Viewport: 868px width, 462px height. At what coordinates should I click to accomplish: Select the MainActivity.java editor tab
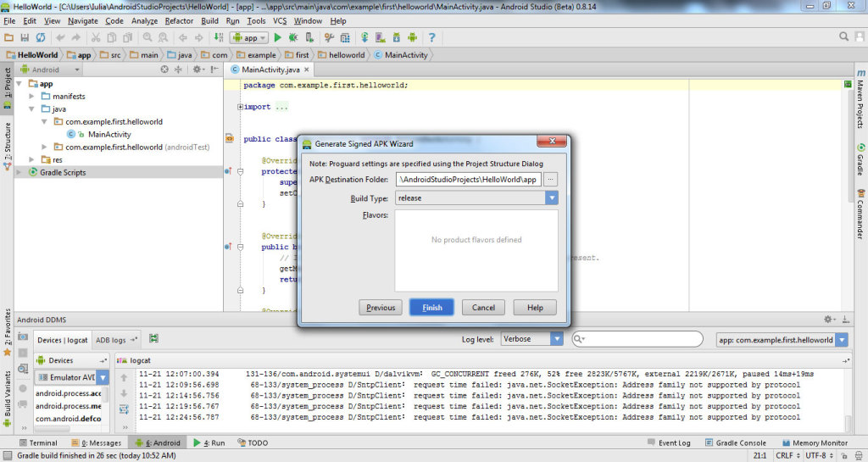(x=270, y=70)
